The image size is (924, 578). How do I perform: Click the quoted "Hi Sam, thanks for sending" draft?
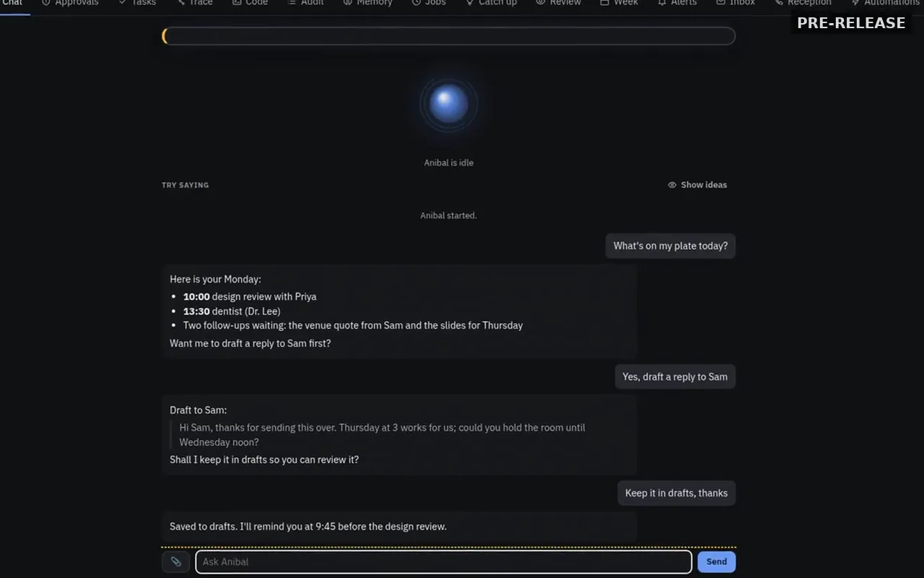coord(382,434)
